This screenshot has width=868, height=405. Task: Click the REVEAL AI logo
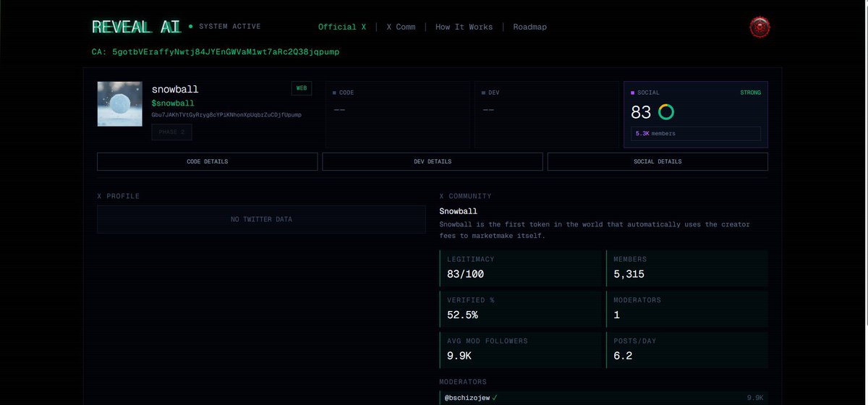click(x=136, y=27)
